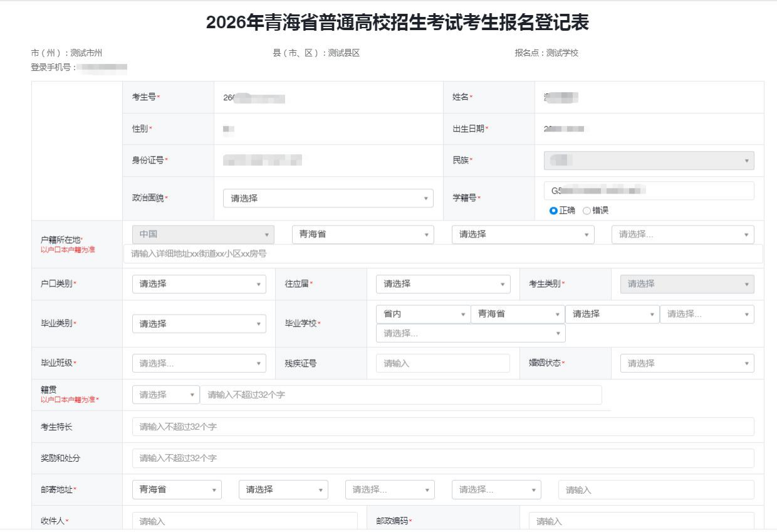Open the fourth dropdown in 毕业学校 top row
The height and width of the screenshot is (532, 777).
(x=707, y=314)
